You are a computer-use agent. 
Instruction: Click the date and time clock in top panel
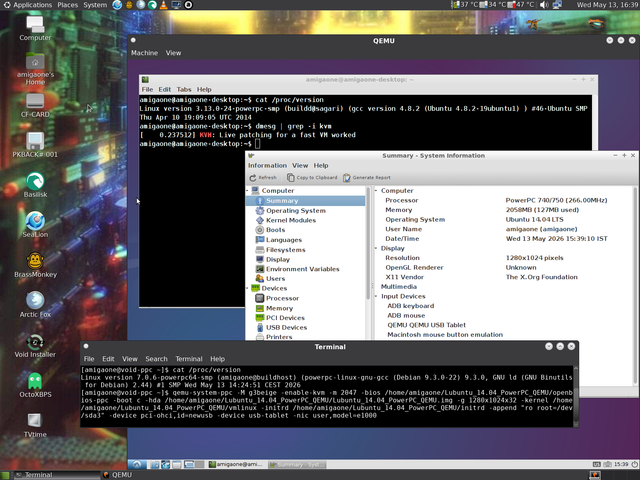click(x=607, y=5)
